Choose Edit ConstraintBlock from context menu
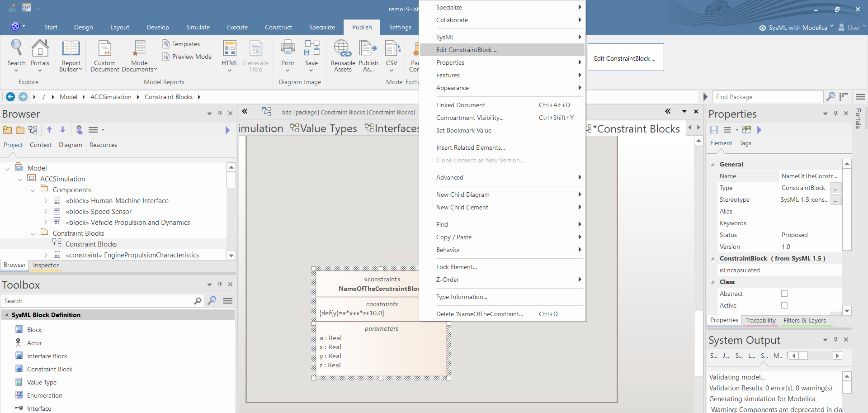868x413 pixels. pyautogui.click(x=502, y=50)
